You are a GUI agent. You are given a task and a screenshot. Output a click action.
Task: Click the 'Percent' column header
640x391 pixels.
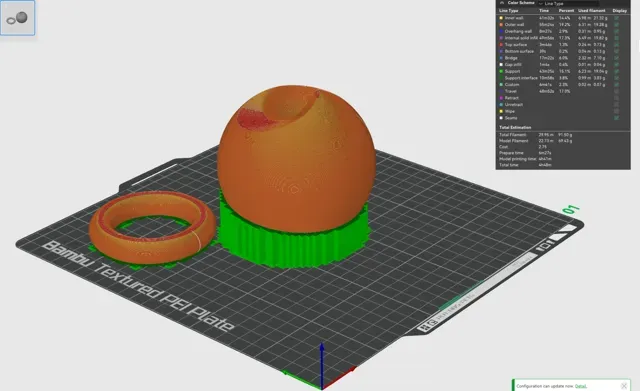566,11
